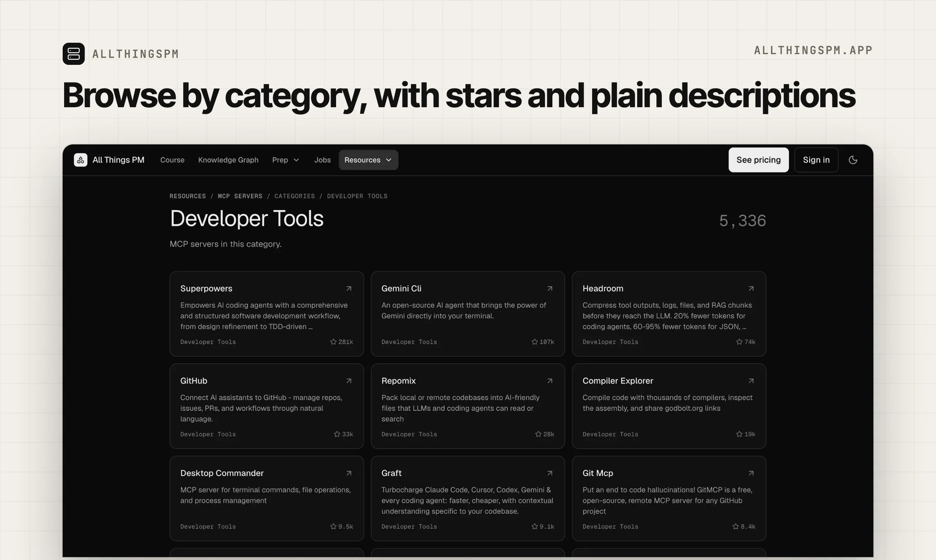Open Repomix card external arrow
Viewport: 936px width, 560px height.
coord(550,381)
